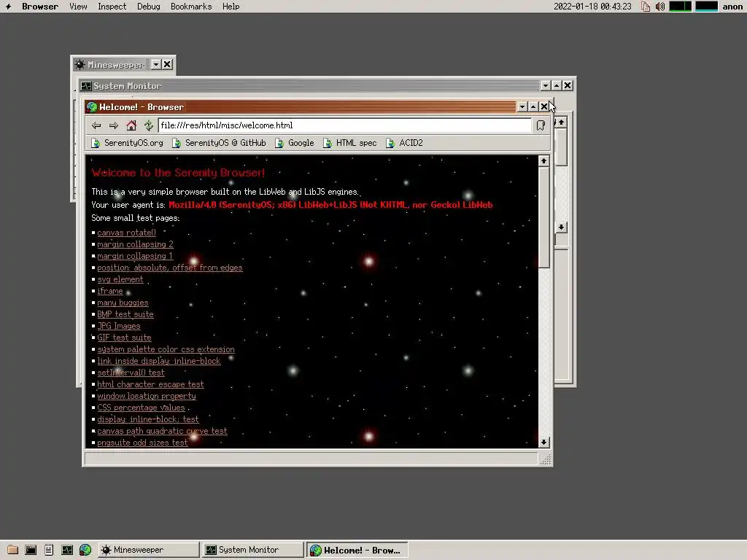Viewport: 747px width, 560px height.
Task: Open the Browser window title bar icon menu
Action: [92, 107]
